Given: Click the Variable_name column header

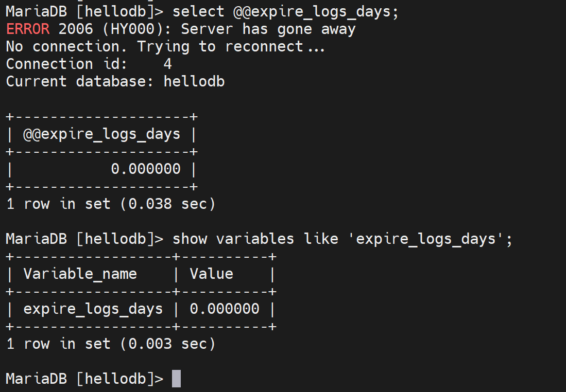Looking at the screenshot, I should pyautogui.click(x=80, y=274).
